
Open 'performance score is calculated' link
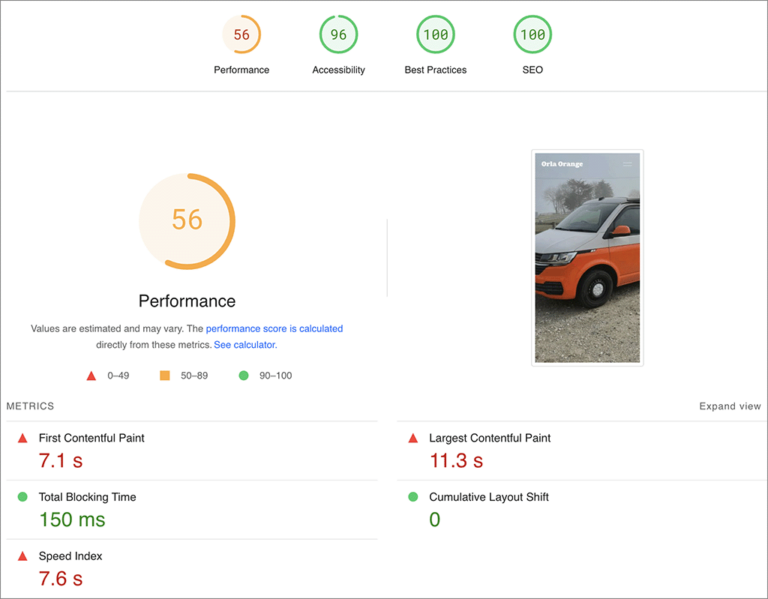274,329
